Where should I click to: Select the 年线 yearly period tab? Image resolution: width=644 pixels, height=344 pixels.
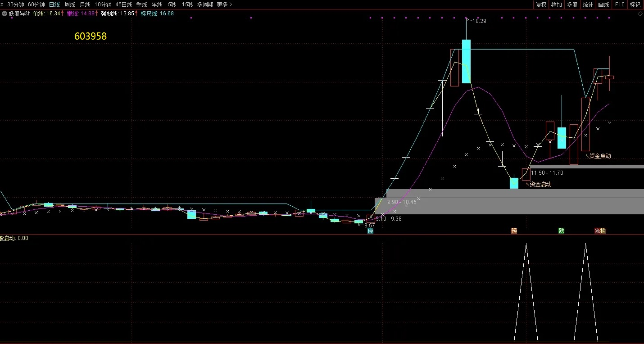point(157,5)
